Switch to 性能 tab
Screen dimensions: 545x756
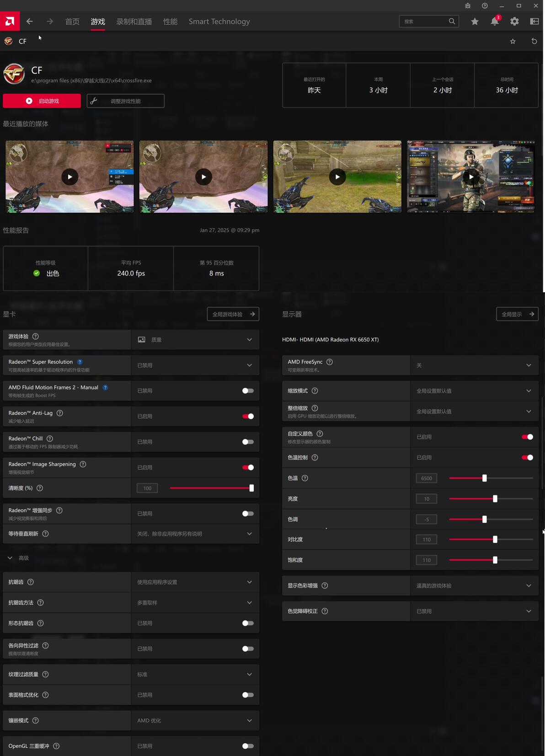click(x=171, y=21)
